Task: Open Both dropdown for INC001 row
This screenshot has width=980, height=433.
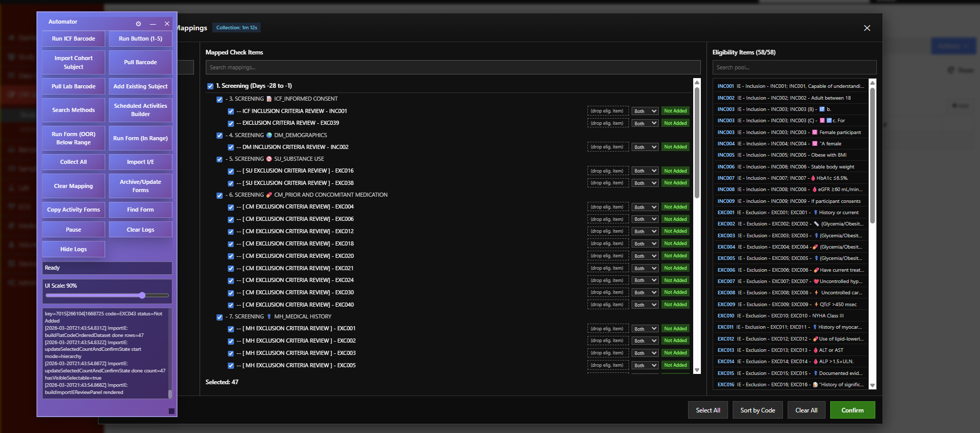Action: click(645, 111)
